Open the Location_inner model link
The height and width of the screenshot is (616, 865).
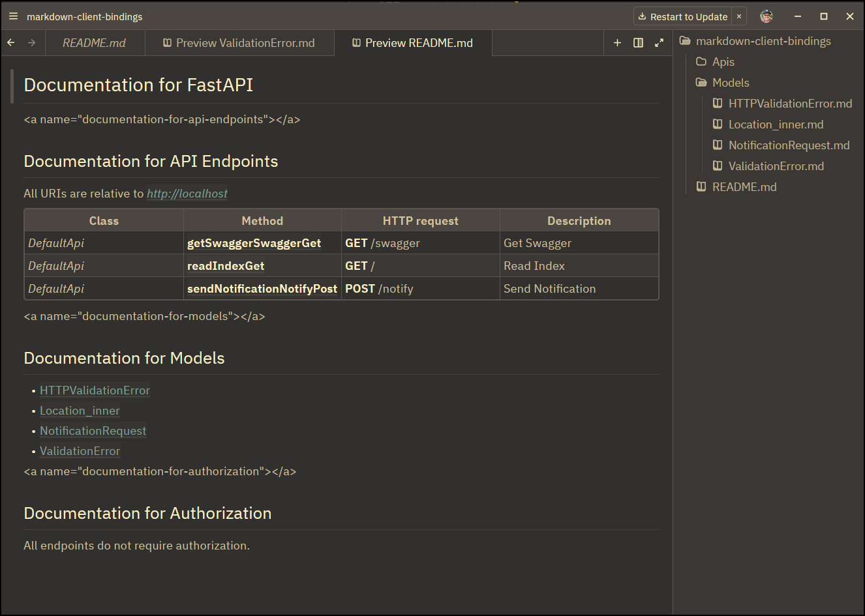[80, 411]
